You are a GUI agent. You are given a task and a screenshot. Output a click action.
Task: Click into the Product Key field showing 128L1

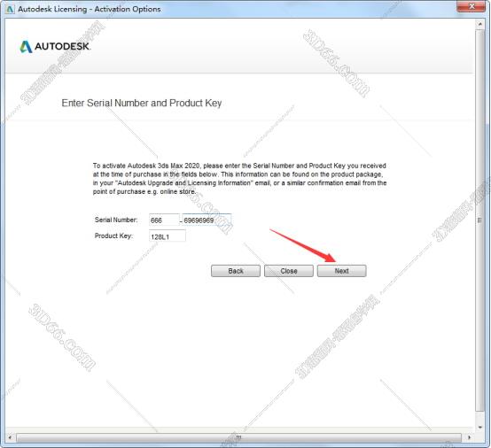(168, 236)
